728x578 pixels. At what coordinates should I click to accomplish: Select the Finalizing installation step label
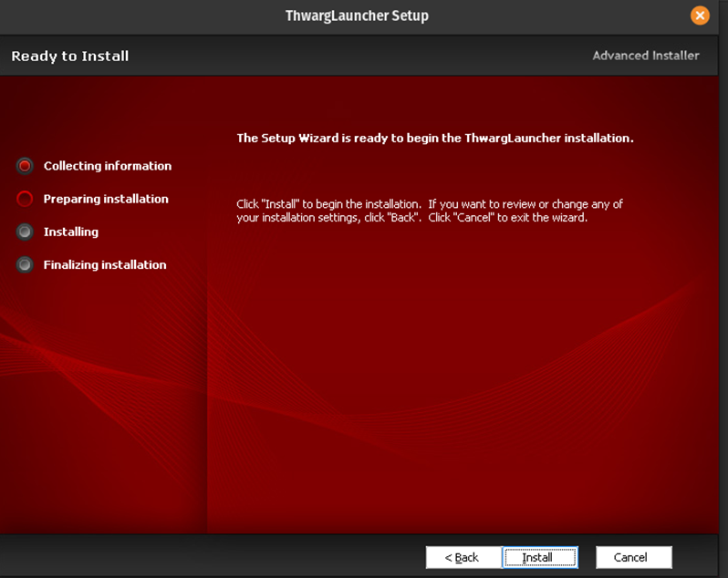[x=105, y=264]
